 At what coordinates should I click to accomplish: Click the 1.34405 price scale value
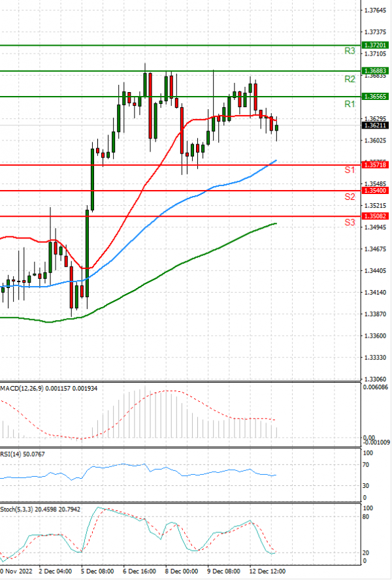(x=375, y=271)
